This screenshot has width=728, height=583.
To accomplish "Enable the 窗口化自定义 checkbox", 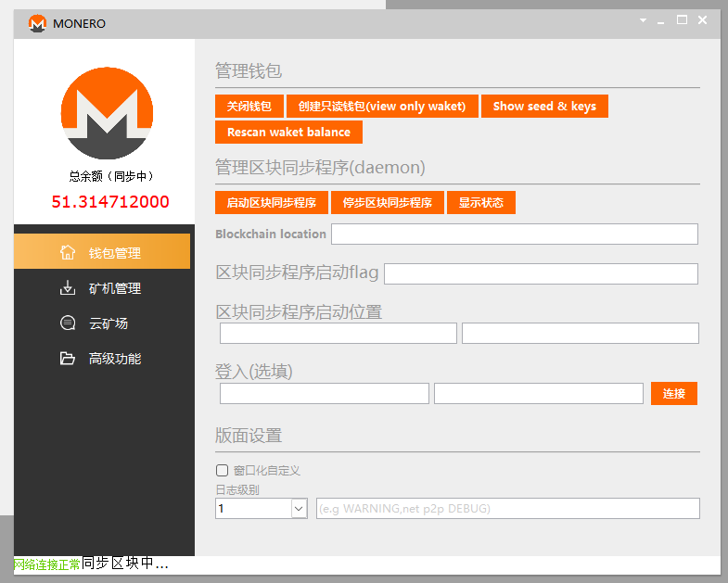I will pyautogui.click(x=222, y=470).
